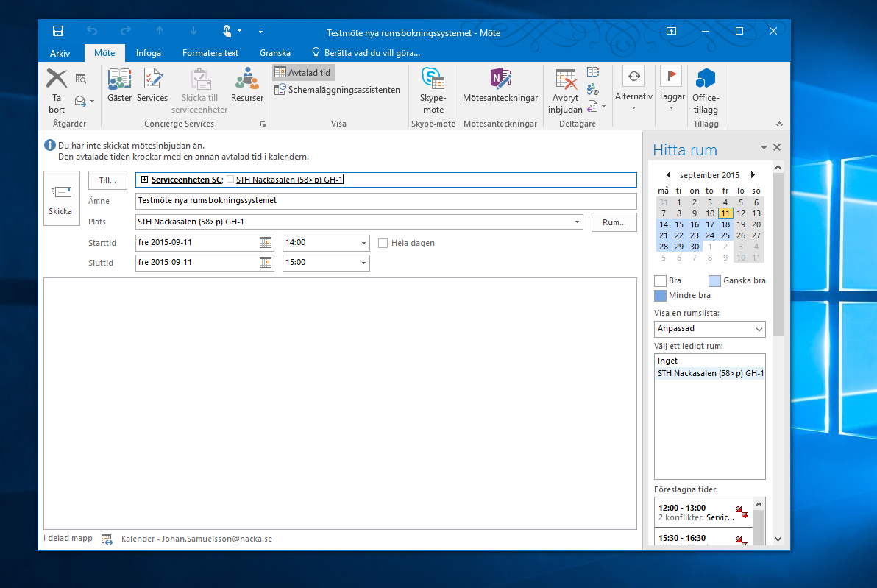This screenshot has height=588, width=877.
Task: Open Mötesanteckningar in OneNote
Action: coord(500,85)
